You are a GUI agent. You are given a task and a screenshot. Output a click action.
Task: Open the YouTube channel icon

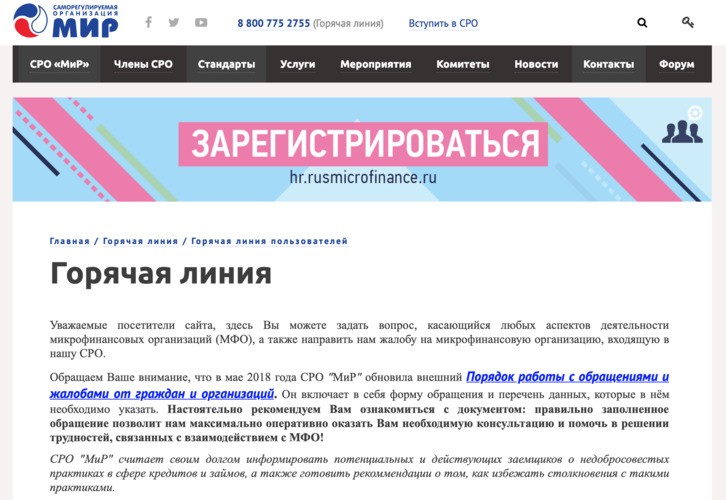click(201, 22)
